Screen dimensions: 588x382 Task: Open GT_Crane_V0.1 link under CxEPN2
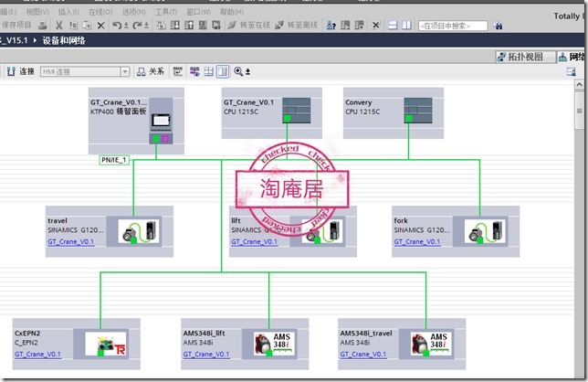[x=37, y=355]
